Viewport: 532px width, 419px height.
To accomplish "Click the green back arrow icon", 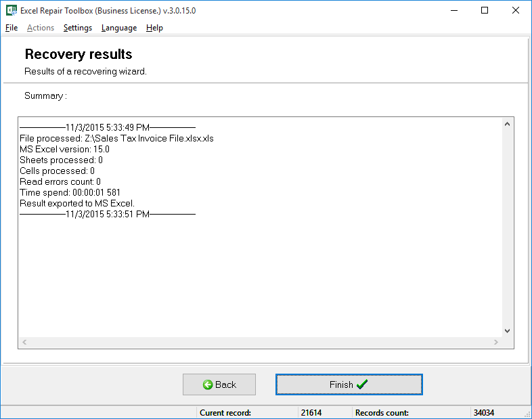I will (208, 384).
